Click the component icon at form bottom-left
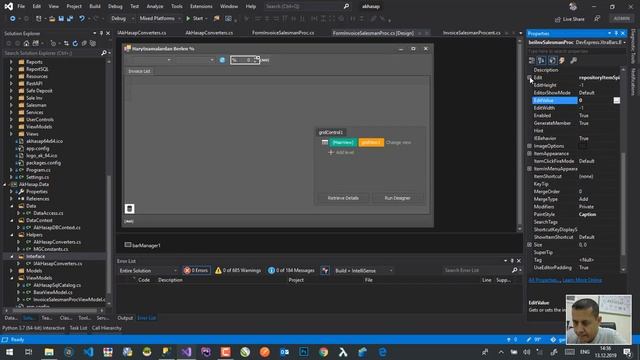Viewport: 640px width, 360px height. pos(129,209)
